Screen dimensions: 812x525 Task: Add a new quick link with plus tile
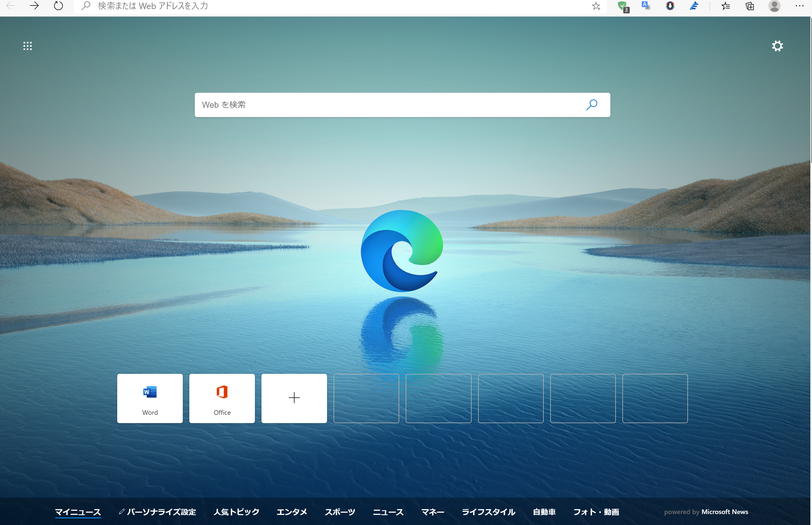pos(294,398)
